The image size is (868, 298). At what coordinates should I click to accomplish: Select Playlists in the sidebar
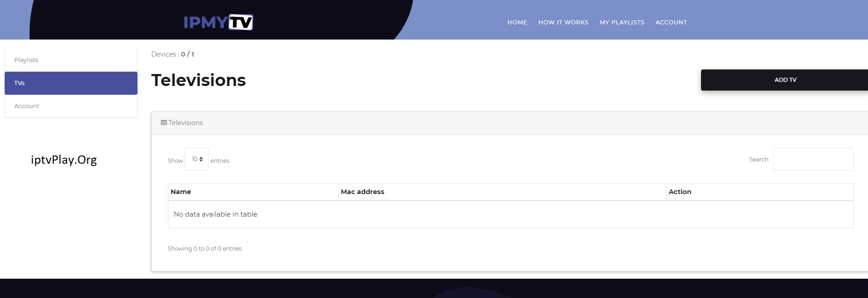coord(71,60)
